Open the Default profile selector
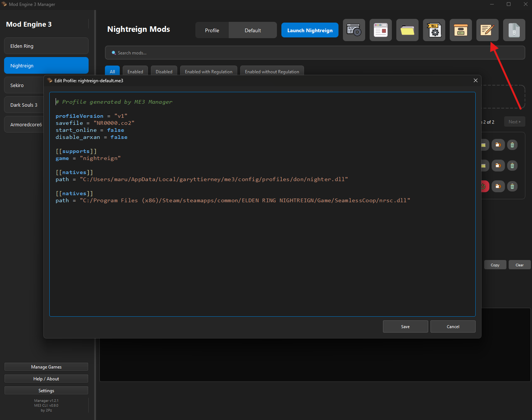 pos(252,30)
